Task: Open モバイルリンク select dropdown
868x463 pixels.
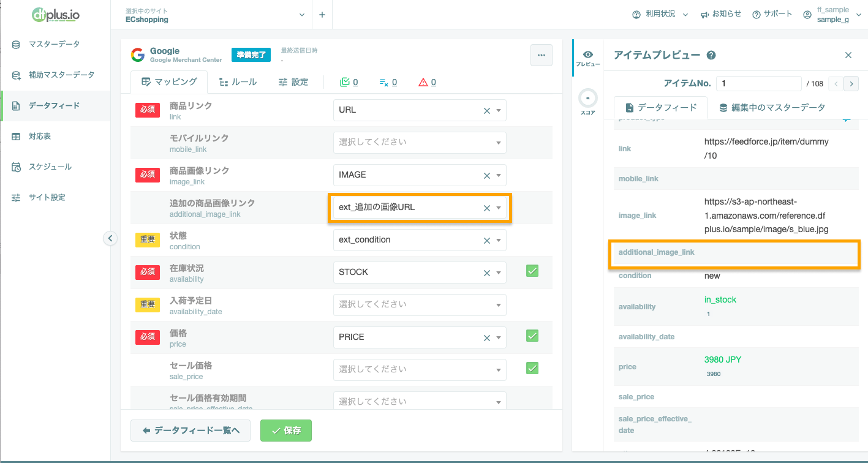Action: [420, 142]
